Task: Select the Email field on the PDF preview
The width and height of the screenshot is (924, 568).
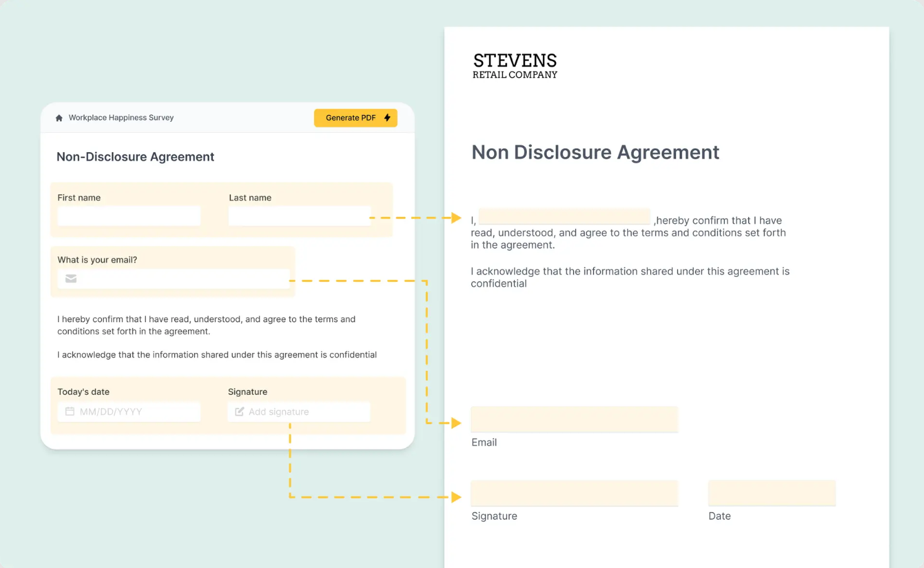Action: tap(574, 419)
